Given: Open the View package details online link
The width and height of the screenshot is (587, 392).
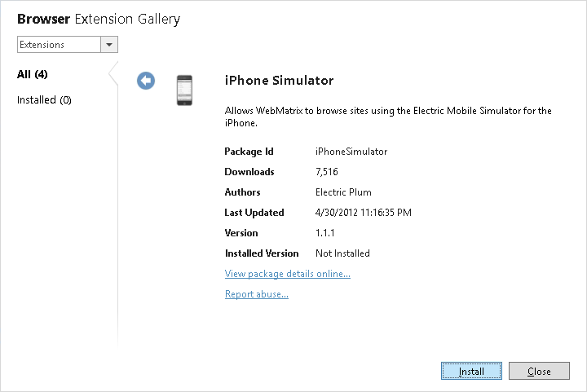Looking at the screenshot, I should (x=287, y=274).
